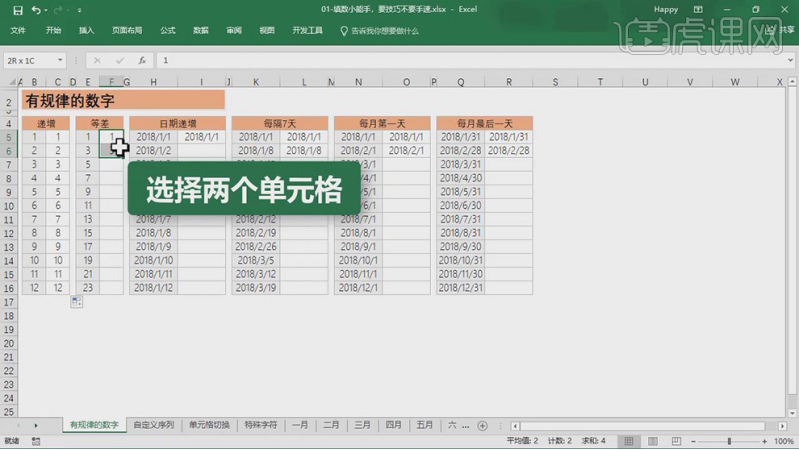Viewport: 799px width, 450px height.
Task: Open the 特殊字符 sheet tab
Action: click(x=261, y=425)
